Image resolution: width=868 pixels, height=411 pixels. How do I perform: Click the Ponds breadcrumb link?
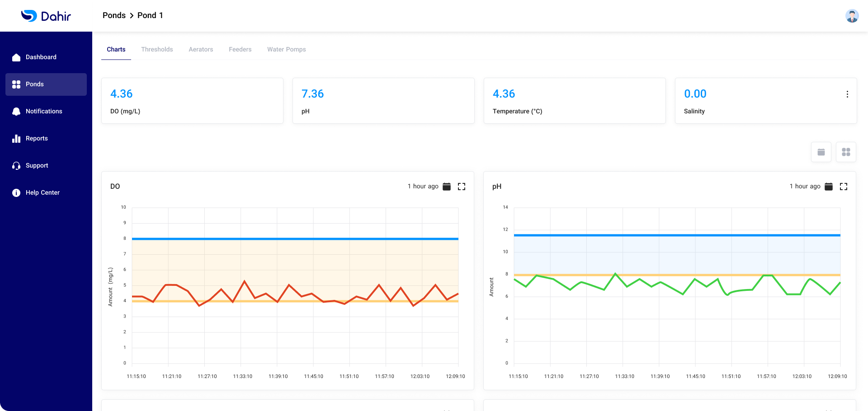pyautogui.click(x=114, y=15)
